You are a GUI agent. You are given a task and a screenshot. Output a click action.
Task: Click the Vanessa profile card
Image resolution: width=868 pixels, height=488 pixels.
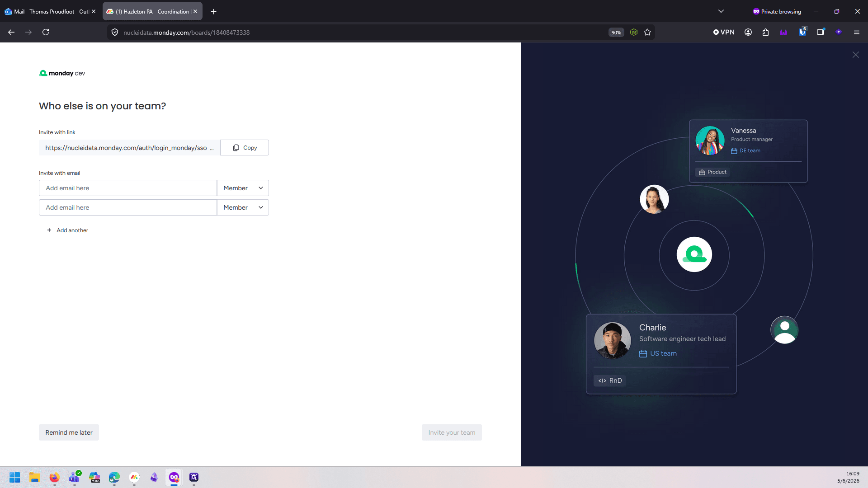point(748,151)
